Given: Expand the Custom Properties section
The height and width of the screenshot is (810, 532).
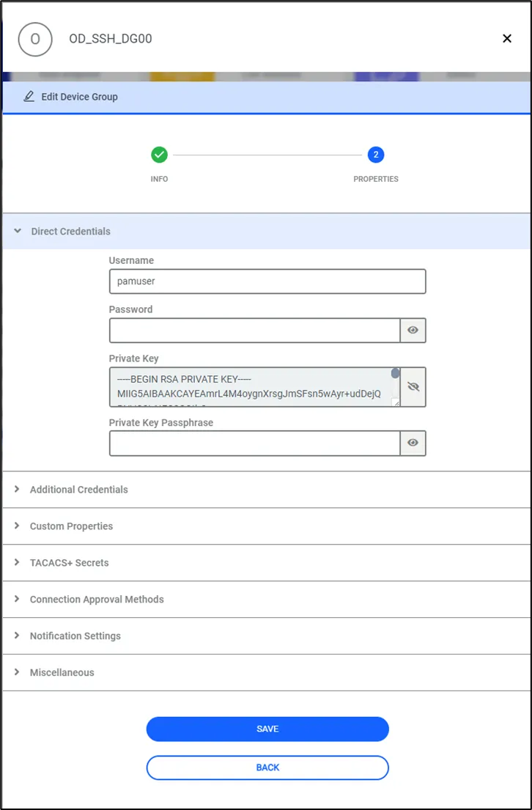Looking at the screenshot, I should (267, 526).
